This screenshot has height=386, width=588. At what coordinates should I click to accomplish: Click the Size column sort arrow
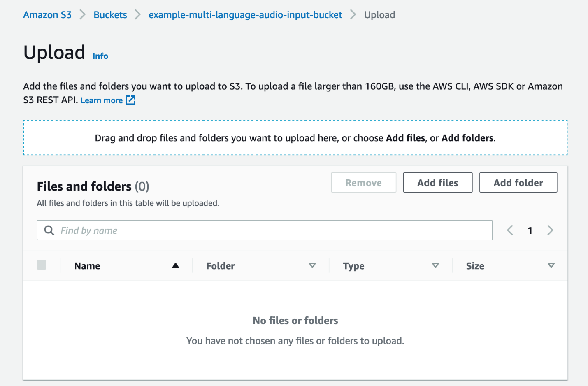(551, 266)
